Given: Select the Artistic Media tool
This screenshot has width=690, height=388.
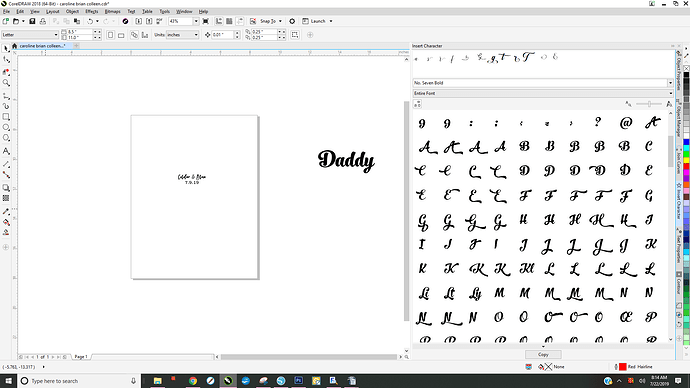Looking at the screenshot, I should pos(6,106).
